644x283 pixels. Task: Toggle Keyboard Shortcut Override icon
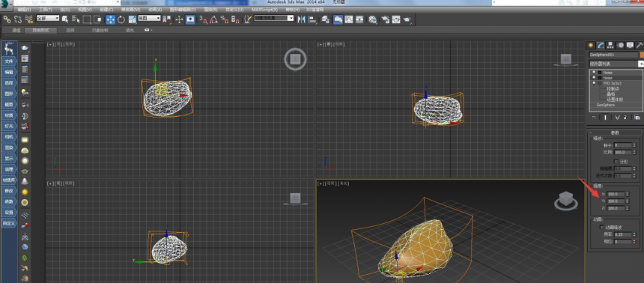(190, 19)
